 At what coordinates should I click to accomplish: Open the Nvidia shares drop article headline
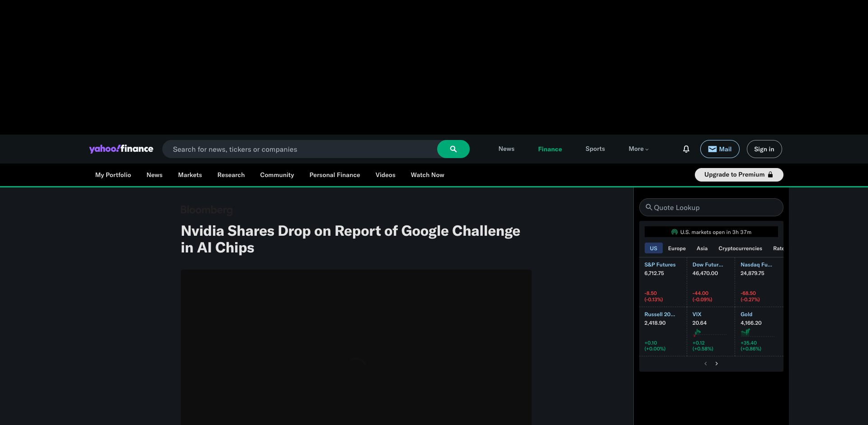pyautogui.click(x=350, y=238)
